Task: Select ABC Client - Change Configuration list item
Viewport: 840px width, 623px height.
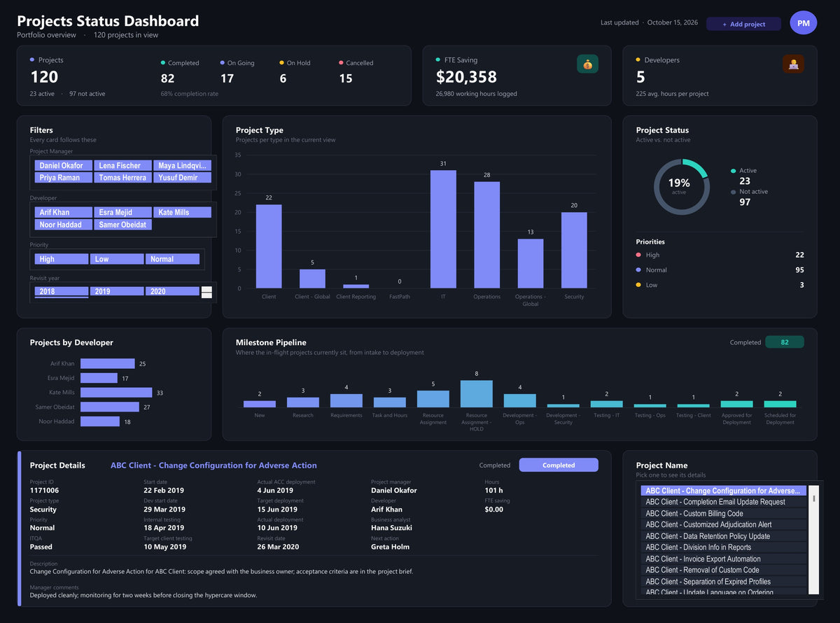Action: point(724,491)
